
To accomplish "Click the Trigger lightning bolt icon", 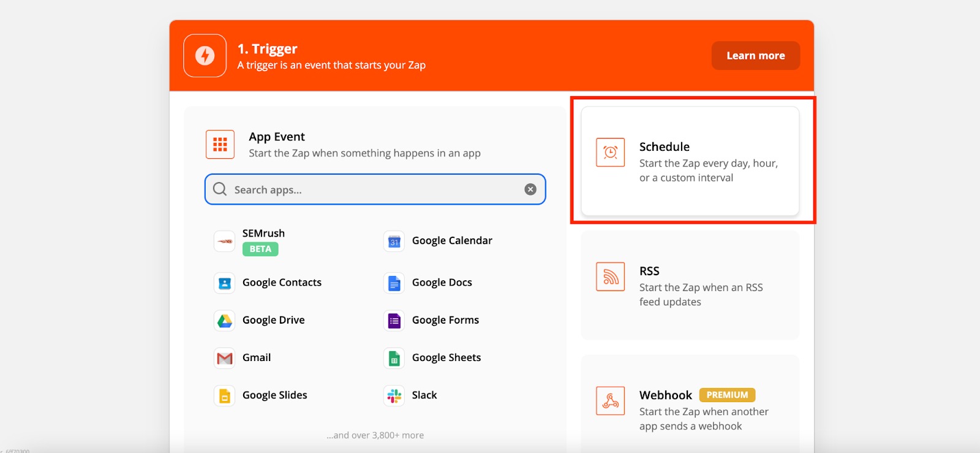I will pos(205,56).
